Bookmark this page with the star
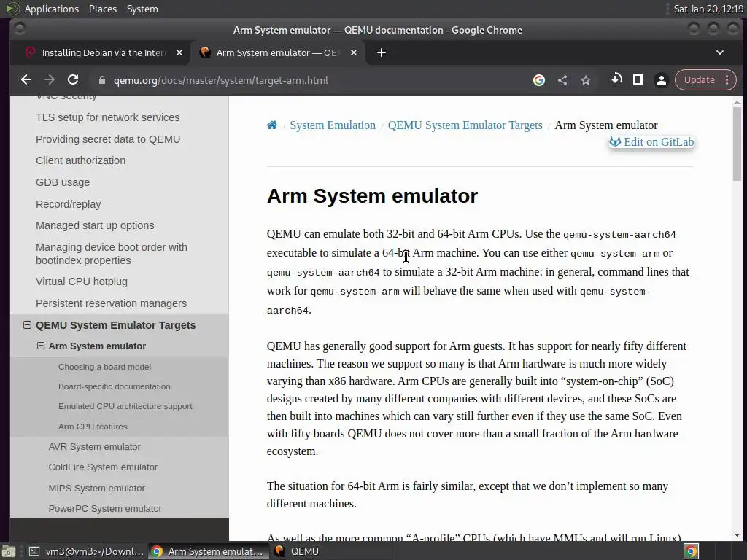 [x=586, y=80]
